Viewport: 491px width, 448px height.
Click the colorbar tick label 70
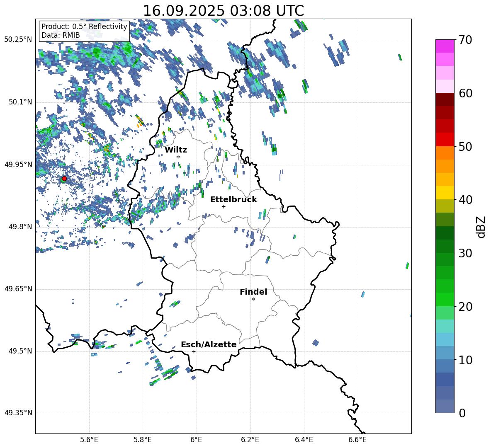(x=465, y=40)
